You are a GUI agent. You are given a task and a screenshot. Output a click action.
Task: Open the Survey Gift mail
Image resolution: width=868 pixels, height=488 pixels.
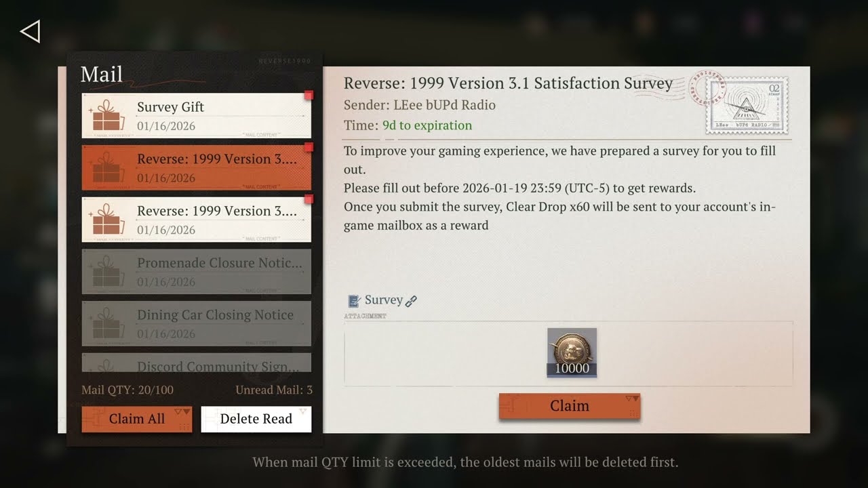pyautogui.click(x=197, y=115)
